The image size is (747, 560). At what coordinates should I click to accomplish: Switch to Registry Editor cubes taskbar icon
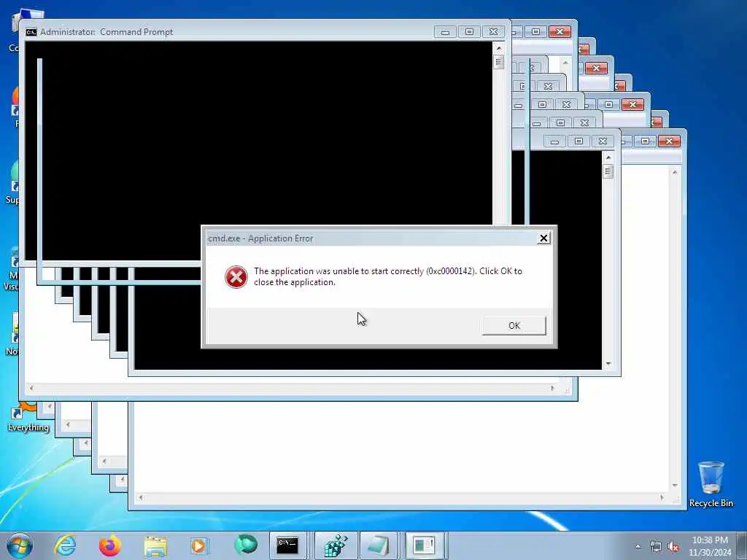336,545
